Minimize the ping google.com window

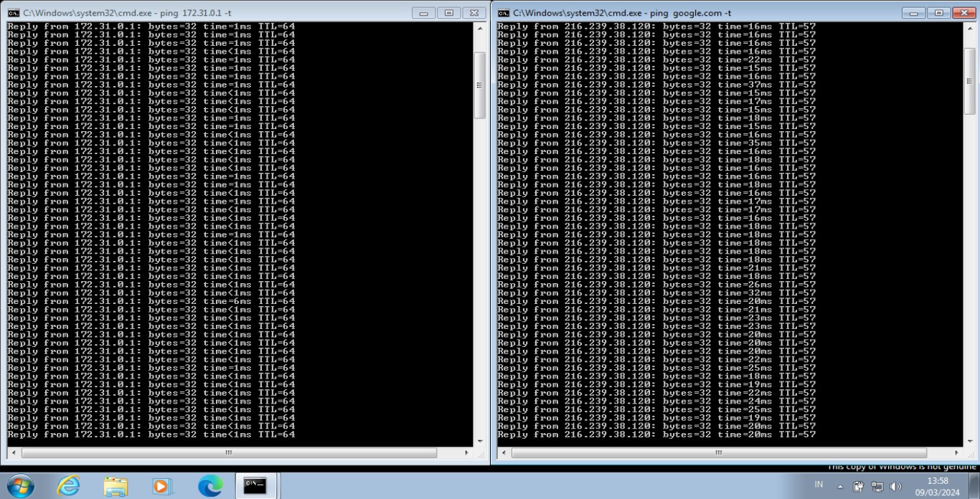913,13
